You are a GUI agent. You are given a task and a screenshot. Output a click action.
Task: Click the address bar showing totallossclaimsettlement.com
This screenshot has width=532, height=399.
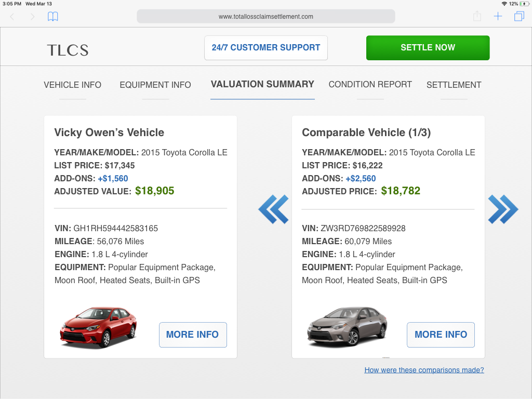click(x=265, y=16)
